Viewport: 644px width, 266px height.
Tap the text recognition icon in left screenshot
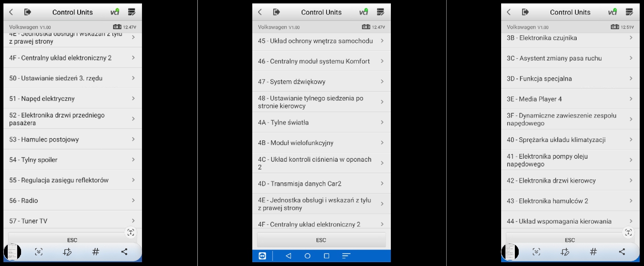pos(131,233)
